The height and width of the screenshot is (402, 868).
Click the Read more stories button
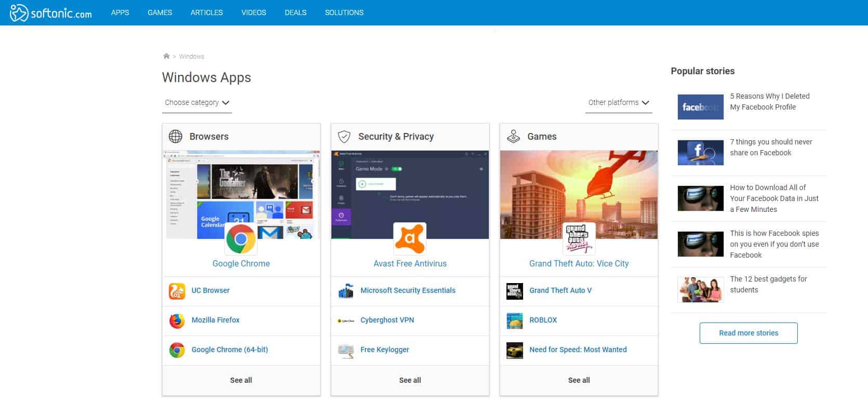click(749, 333)
